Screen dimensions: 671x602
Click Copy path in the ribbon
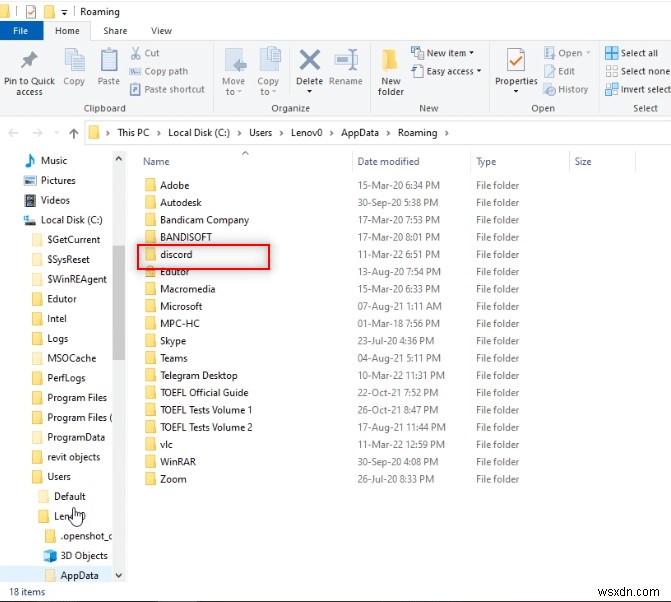click(158, 71)
